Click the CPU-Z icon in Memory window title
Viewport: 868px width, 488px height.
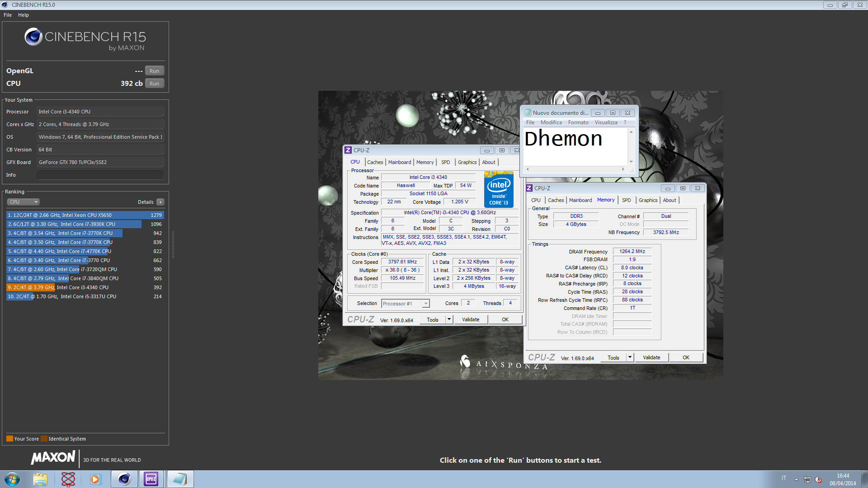coord(529,188)
